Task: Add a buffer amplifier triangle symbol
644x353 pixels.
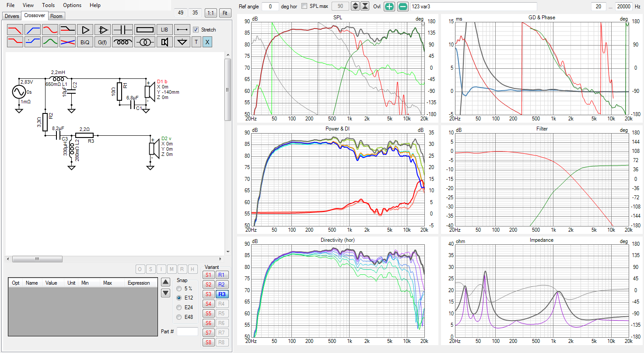Action: pyautogui.click(x=85, y=30)
